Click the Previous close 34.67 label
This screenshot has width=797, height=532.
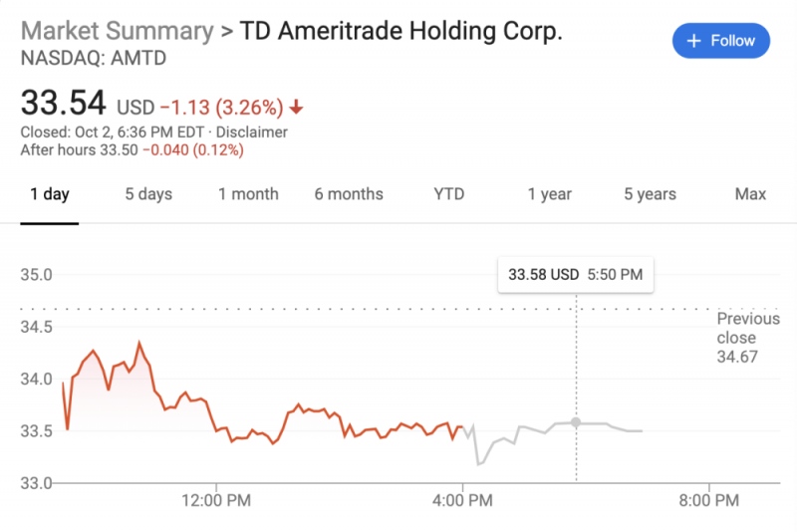[x=747, y=338]
